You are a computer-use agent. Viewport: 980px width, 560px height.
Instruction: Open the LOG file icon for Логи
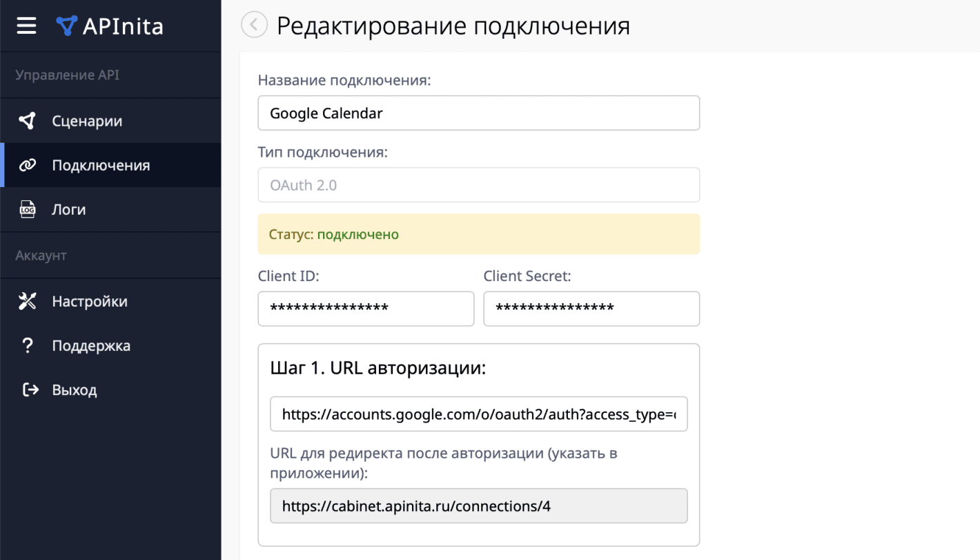(x=27, y=209)
